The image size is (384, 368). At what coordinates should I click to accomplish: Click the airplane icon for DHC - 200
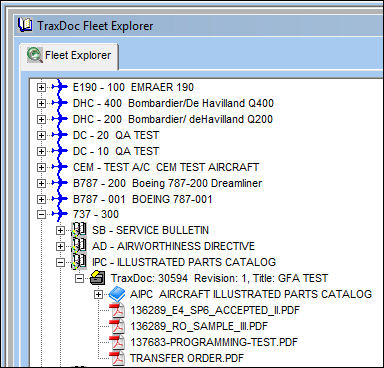[60, 119]
